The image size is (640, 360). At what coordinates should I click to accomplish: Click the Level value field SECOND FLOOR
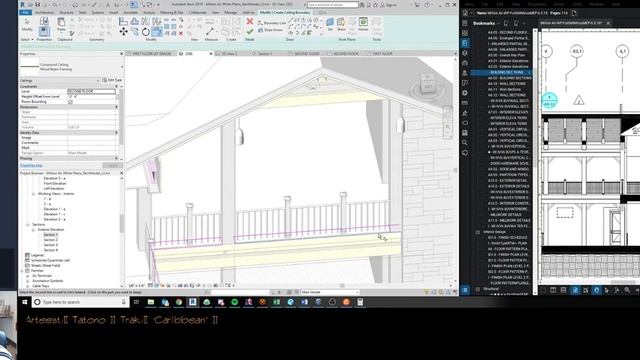click(x=91, y=91)
